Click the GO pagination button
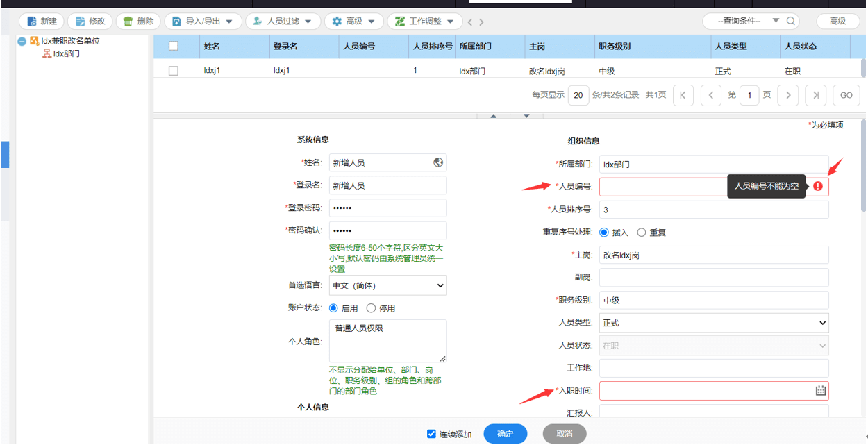The image size is (868, 445). pos(846,95)
